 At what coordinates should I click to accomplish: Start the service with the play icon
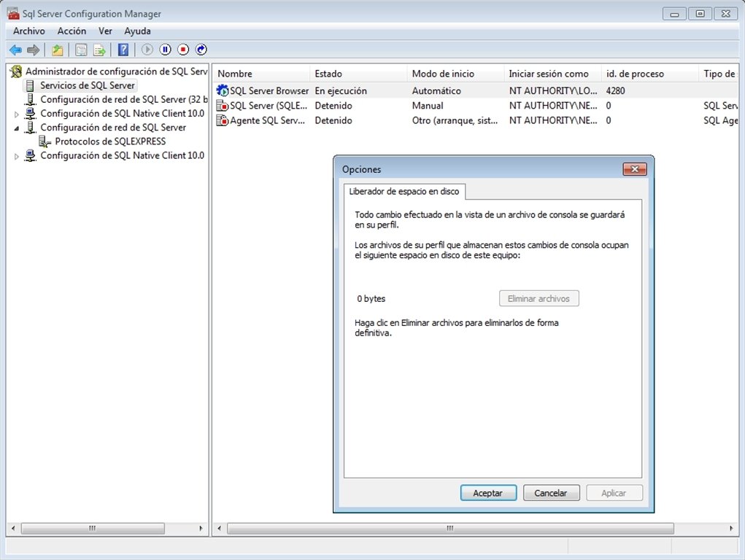147,50
